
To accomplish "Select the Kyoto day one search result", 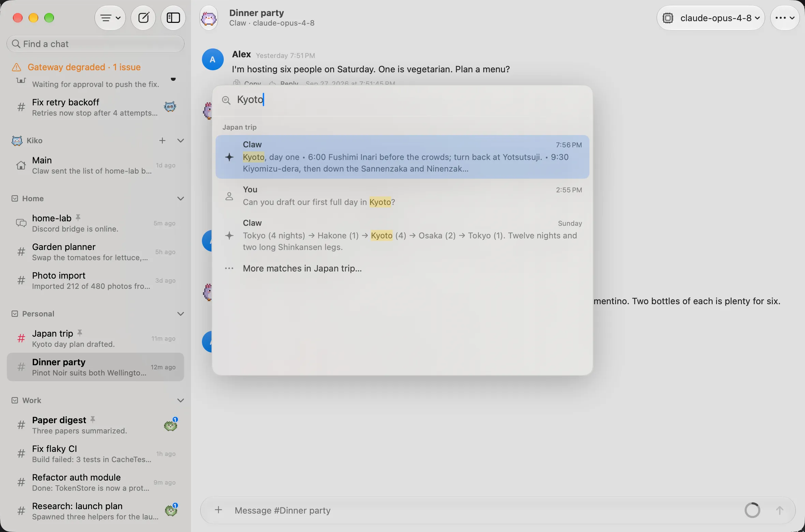I will pos(402,157).
